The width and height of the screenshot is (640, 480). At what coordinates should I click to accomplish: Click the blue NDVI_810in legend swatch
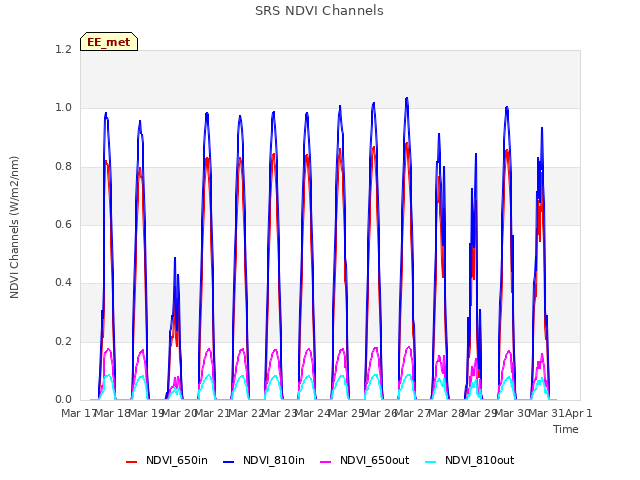pyautogui.click(x=229, y=462)
